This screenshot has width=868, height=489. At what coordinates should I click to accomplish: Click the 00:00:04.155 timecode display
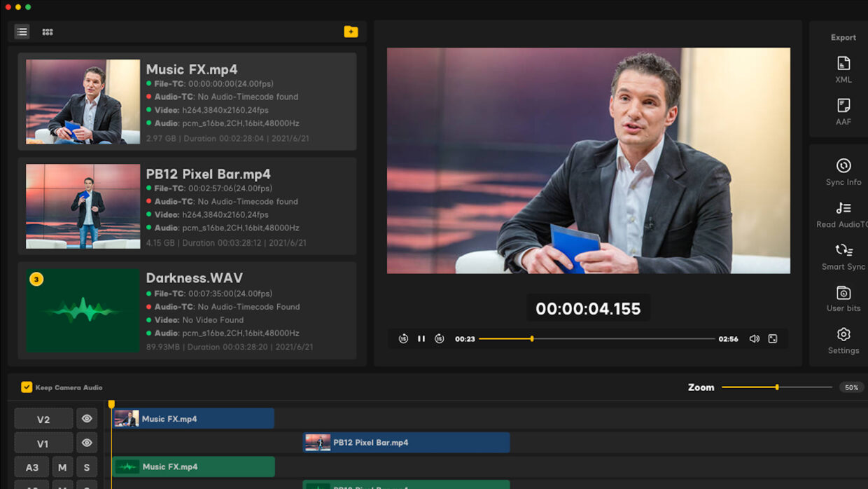pyautogui.click(x=588, y=309)
